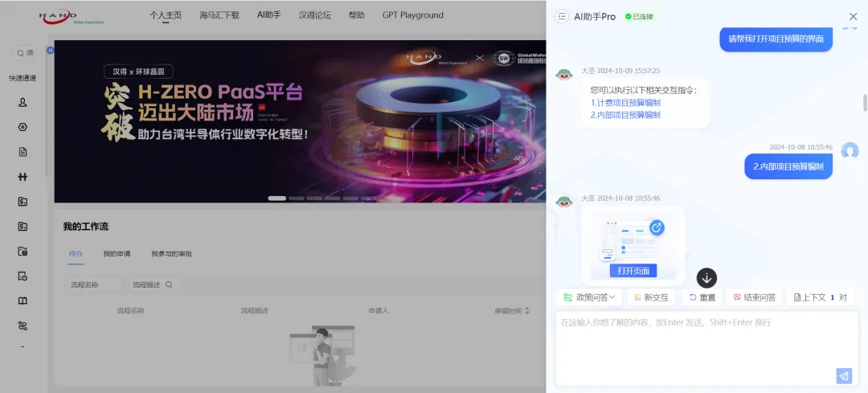The width and height of the screenshot is (868, 393).
Task: Click the 我的工作流 section title
Action: click(x=86, y=227)
